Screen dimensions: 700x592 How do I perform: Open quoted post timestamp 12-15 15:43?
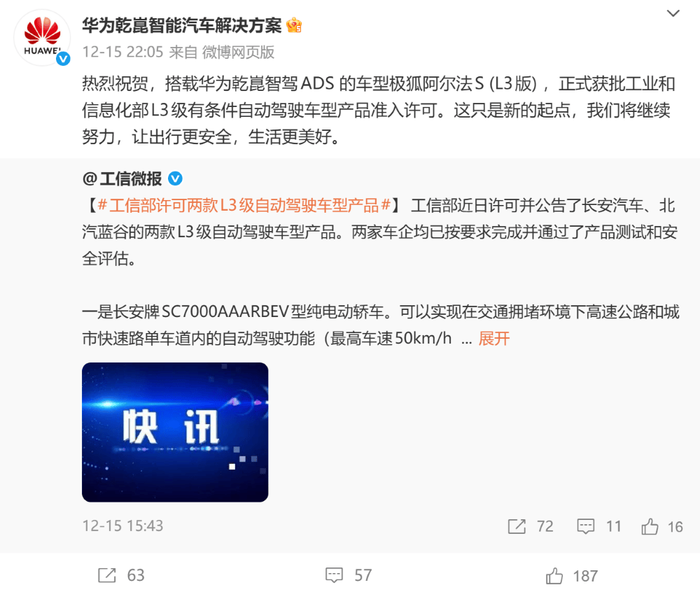click(x=122, y=526)
